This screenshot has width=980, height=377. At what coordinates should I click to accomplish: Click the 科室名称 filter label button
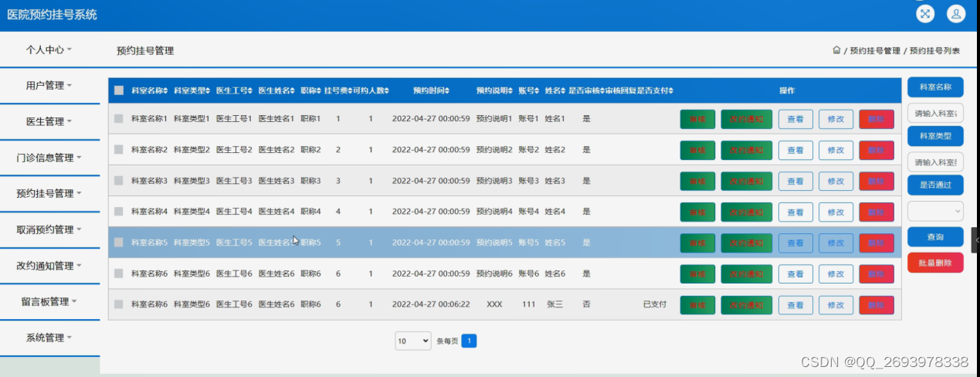point(935,87)
